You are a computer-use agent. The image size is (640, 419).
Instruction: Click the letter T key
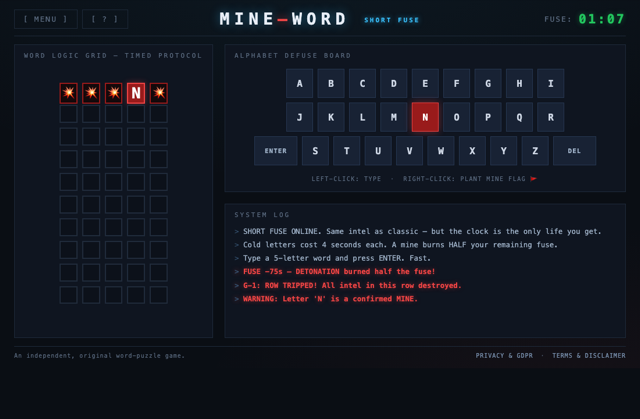pos(347,151)
